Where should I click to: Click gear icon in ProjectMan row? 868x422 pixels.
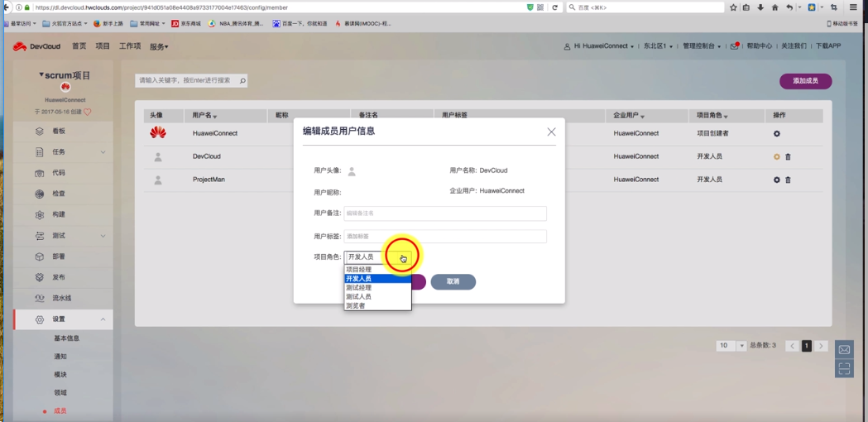777,180
